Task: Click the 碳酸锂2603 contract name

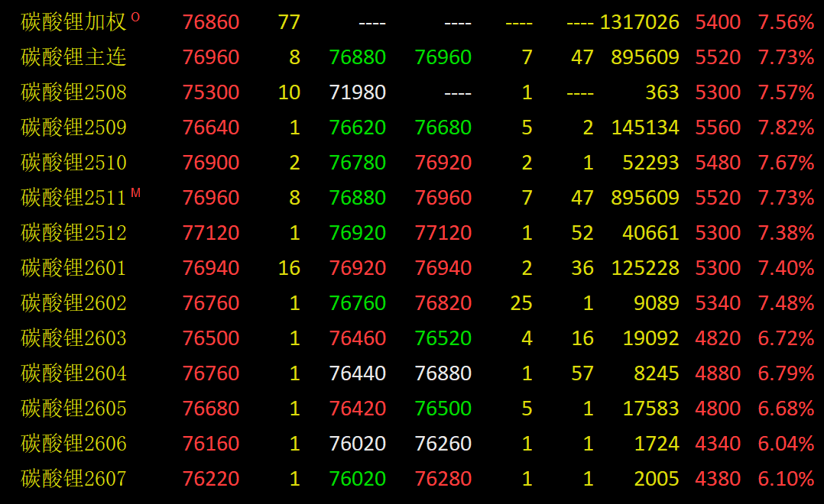Action: 73,338
